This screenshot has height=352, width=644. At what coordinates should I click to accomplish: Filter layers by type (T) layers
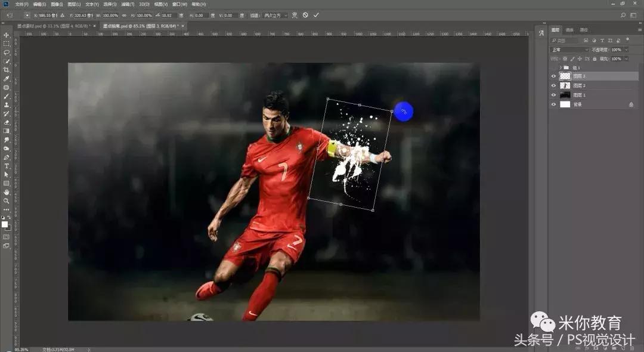coord(602,40)
